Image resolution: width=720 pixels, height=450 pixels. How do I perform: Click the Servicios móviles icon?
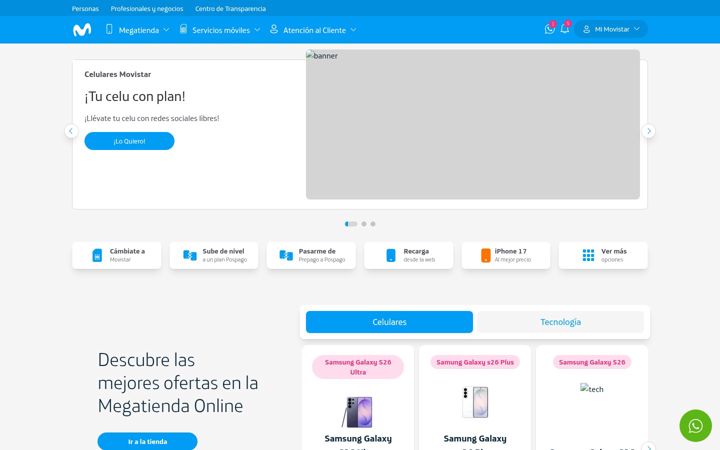point(183,29)
